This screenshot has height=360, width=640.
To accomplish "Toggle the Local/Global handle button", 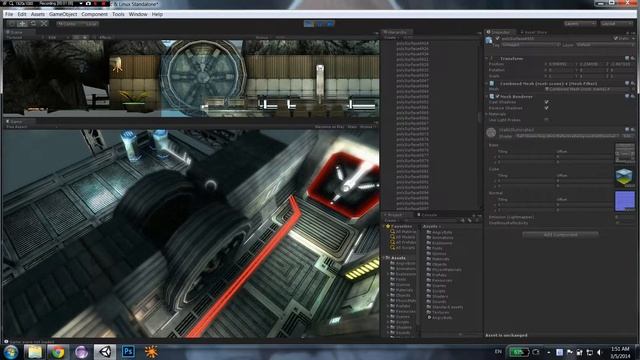I will point(89,24).
